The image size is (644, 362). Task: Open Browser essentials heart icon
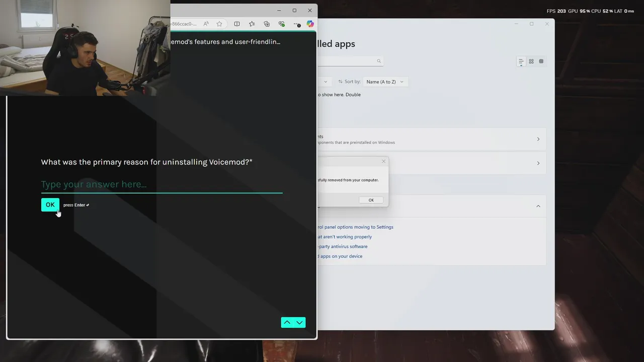tap(282, 24)
